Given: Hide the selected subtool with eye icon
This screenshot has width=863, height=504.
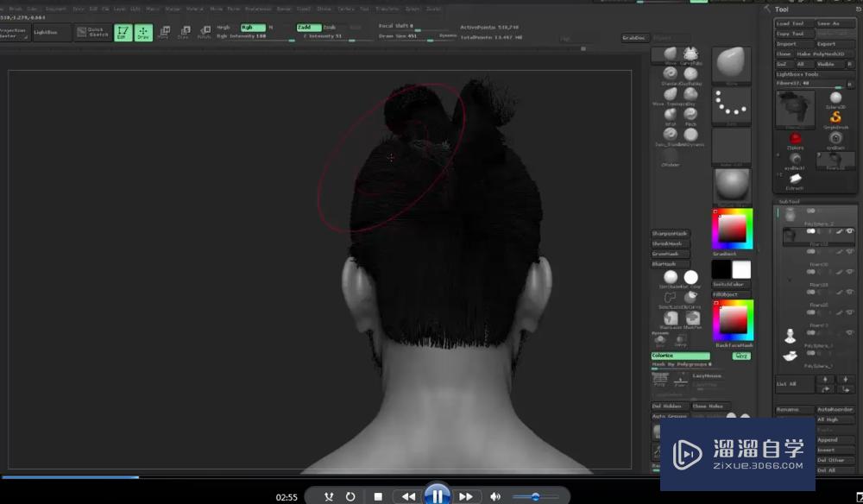Looking at the screenshot, I should point(850,231).
